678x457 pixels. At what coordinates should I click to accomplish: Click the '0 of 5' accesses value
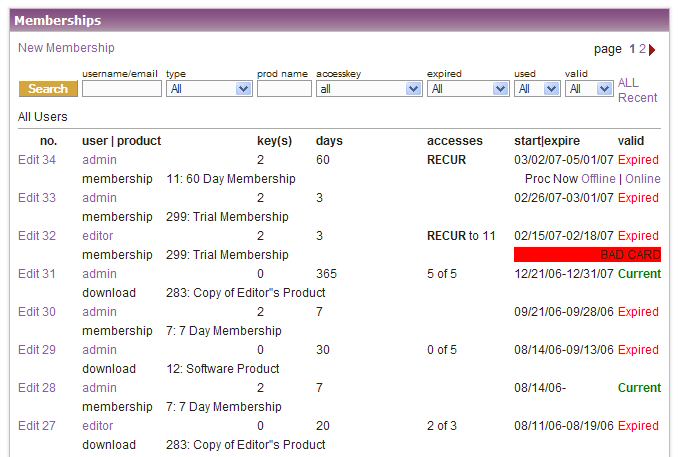tap(442, 350)
